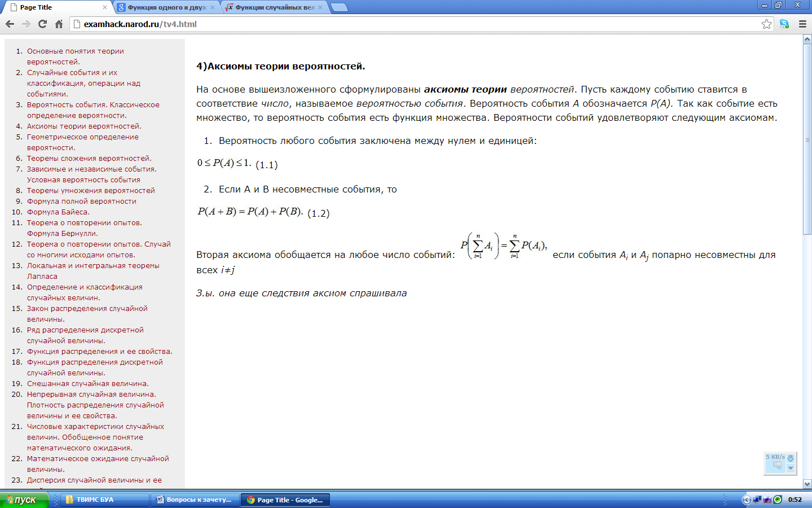
Task: Open 'Функция распределения и ее свойства' link
Action: pos(100,351)
